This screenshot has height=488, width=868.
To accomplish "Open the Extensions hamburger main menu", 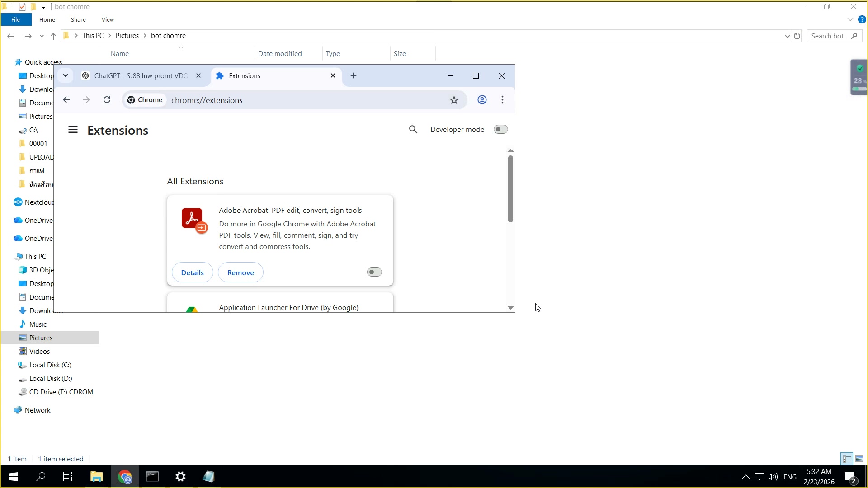I will tap(73, 130).
